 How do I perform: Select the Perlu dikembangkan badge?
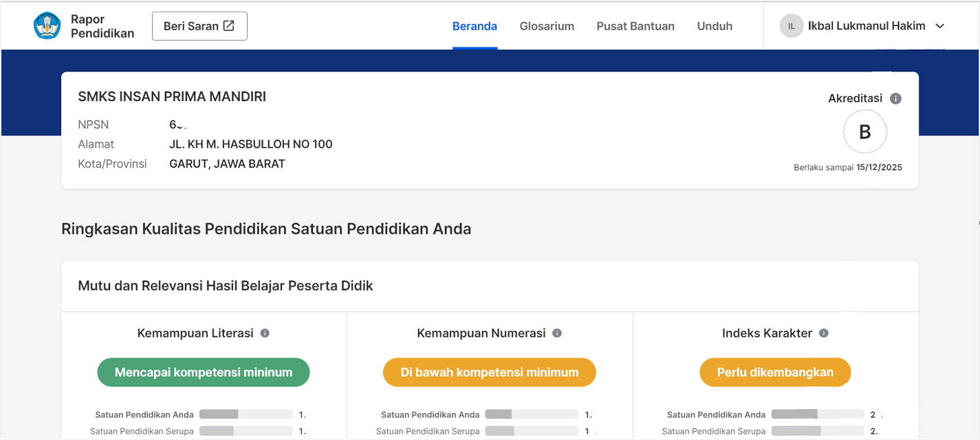775,373
